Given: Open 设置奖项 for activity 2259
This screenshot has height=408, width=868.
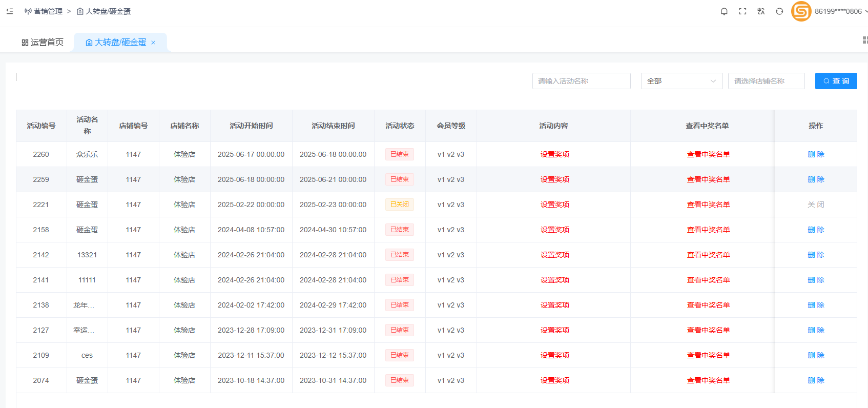Looking at the screenshot, I should pos(554,179).
